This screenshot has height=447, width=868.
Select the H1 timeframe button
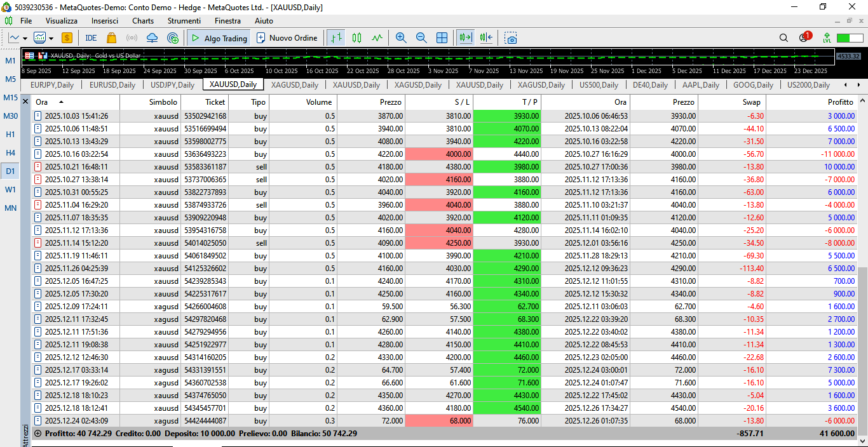pos(11,135)
